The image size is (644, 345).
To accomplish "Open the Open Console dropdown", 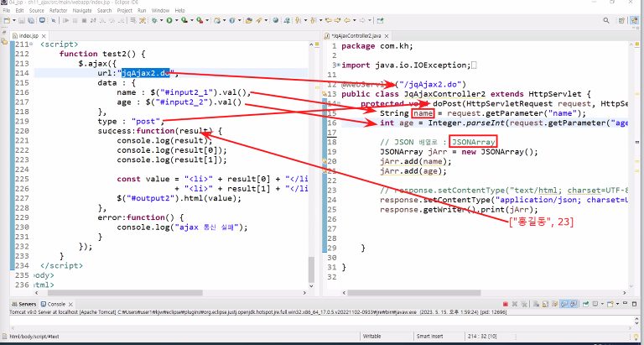I will [617, 305].
